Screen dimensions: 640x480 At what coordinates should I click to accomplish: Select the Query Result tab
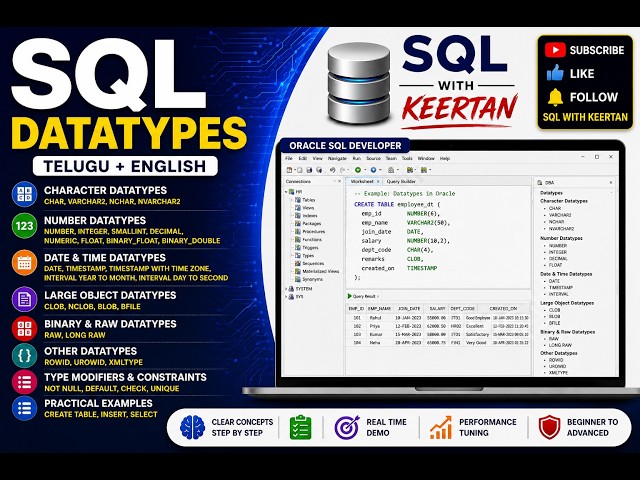pyautogui.click(x=364, y=296)
